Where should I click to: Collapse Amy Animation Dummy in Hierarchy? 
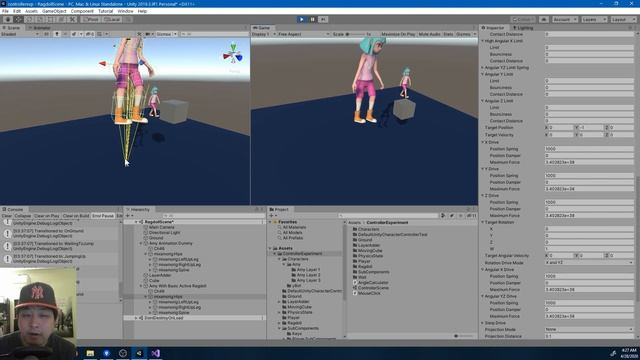[x=141, y=243]
